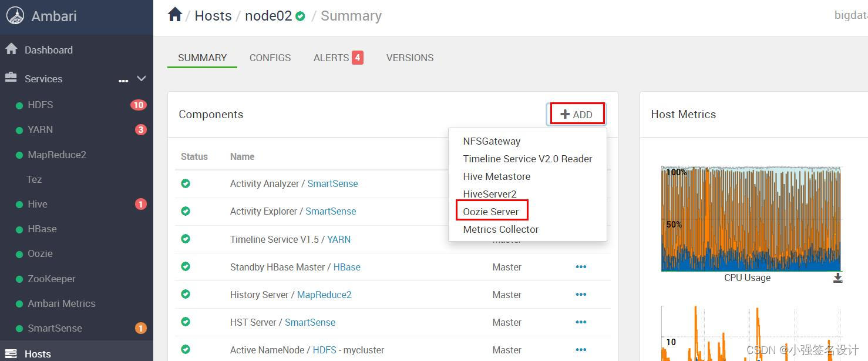Click MapReduce2 link beside History Server
This screenshot has height=361, width=868.
pyautogui.click(x=324, y=295)
